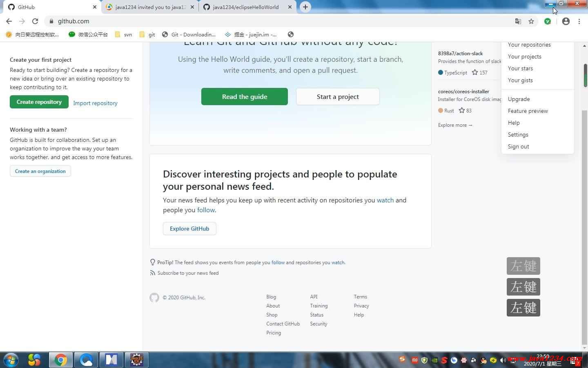Open the Blog footer link

pos(271,297)
